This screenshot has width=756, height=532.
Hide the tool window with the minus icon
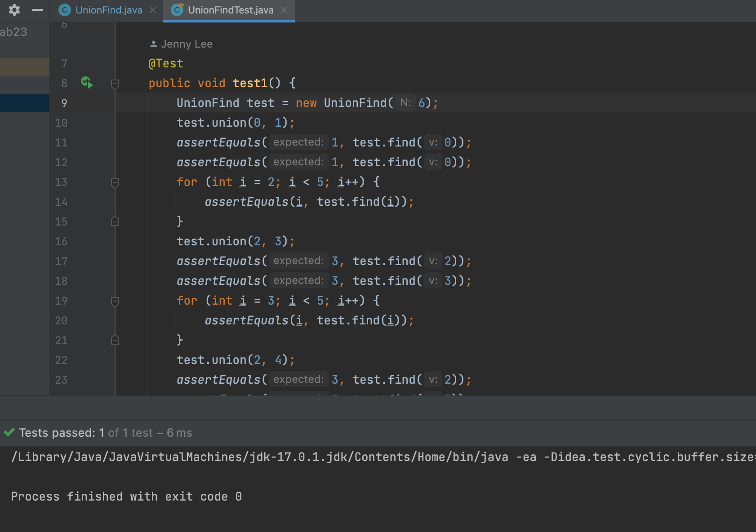38,10
